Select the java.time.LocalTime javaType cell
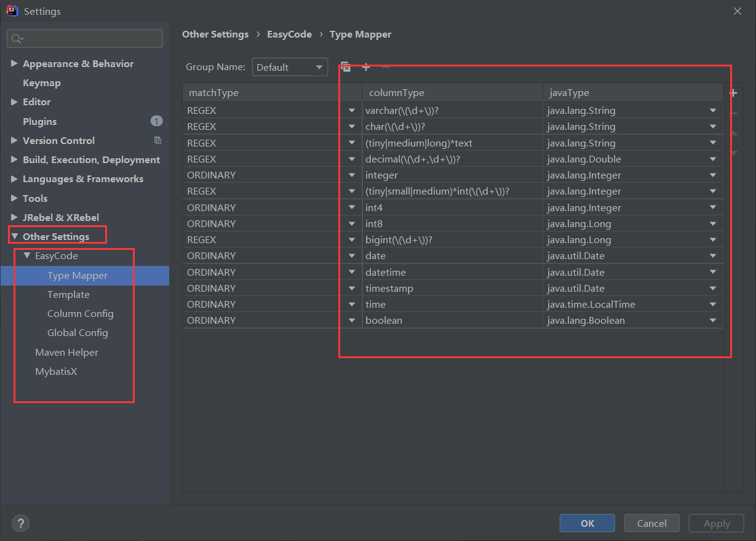This screenshot has width=756, height=541. coord(633,305)
